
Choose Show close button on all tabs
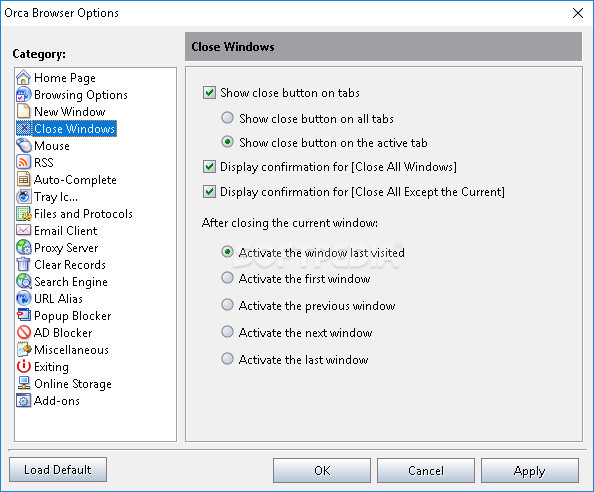pyautogui.click(x=227, y=118)
